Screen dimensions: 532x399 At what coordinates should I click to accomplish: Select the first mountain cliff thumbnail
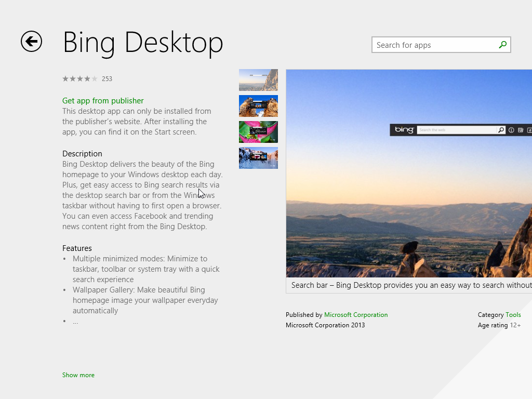click(x=258, y=79)
